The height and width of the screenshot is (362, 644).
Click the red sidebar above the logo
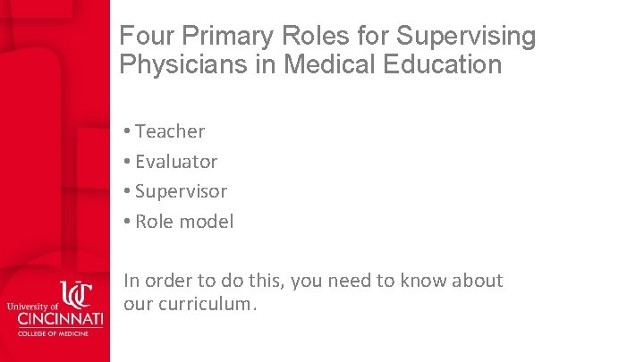click(55, 134)
